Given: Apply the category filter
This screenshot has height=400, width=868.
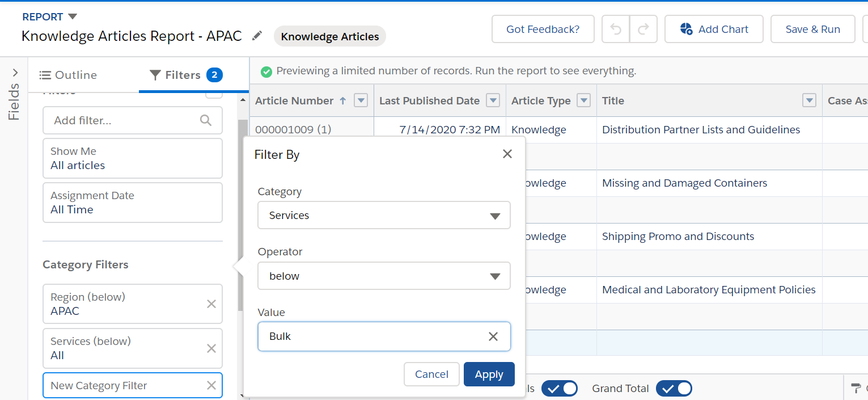Looking at the screenshot, I should coord(489,374).
